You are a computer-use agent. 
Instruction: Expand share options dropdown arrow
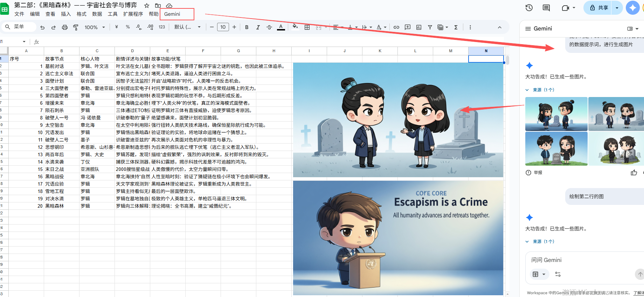point(617,8)
